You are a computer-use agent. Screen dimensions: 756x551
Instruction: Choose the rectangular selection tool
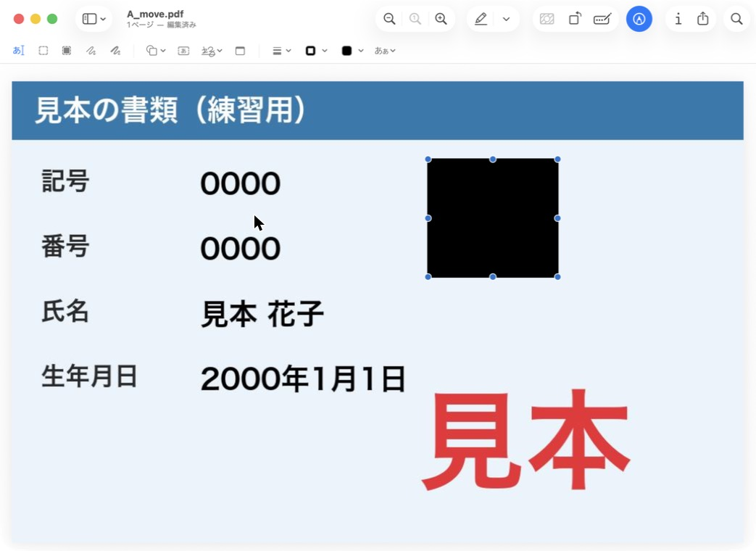43,51
